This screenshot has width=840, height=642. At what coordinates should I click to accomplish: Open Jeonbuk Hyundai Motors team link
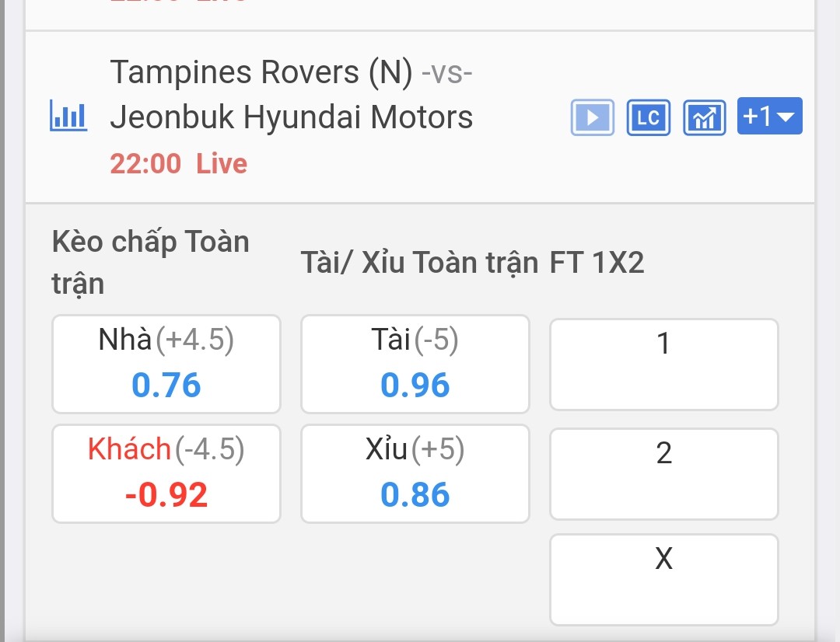[292, 117]
